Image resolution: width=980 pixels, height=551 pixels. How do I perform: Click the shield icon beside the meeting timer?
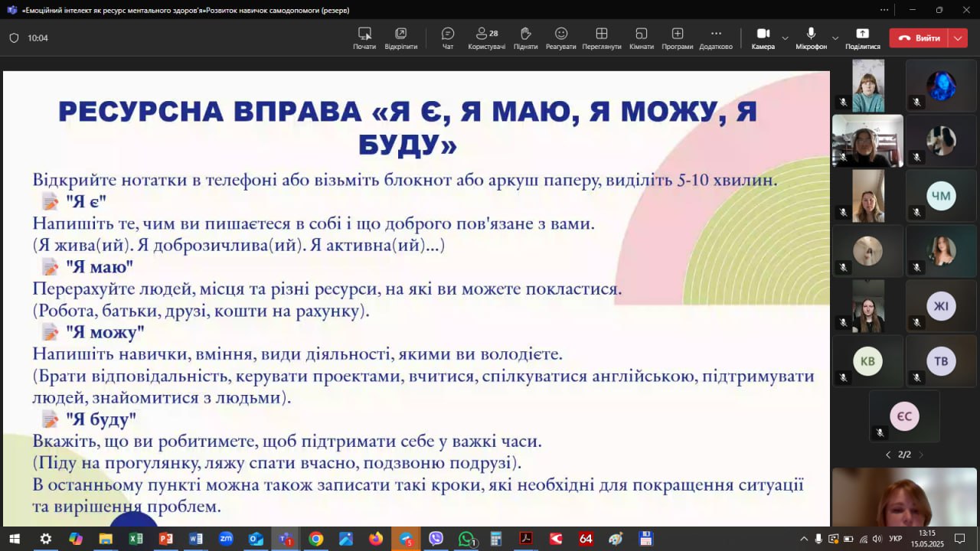pyautogui.click(x=14, y=37)
